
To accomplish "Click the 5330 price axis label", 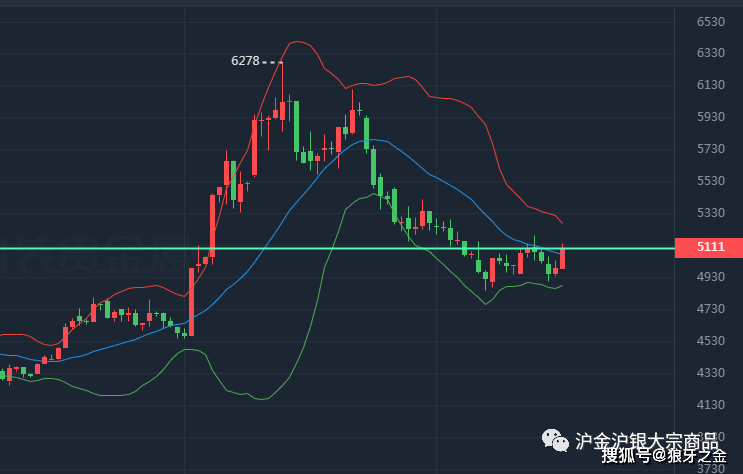I will click(711, 213).
